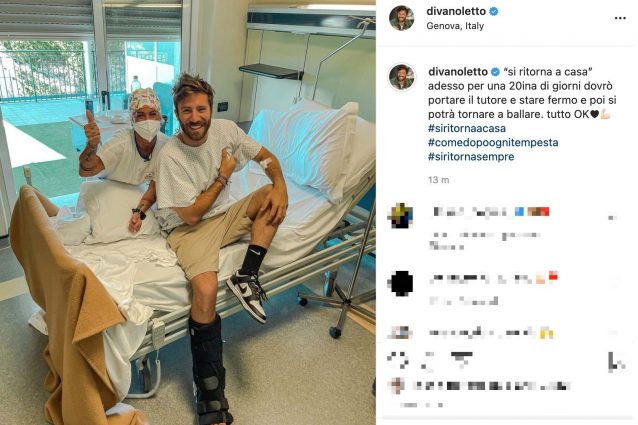
Task: Open third commenter's small avatar
Action: point(401,332)
